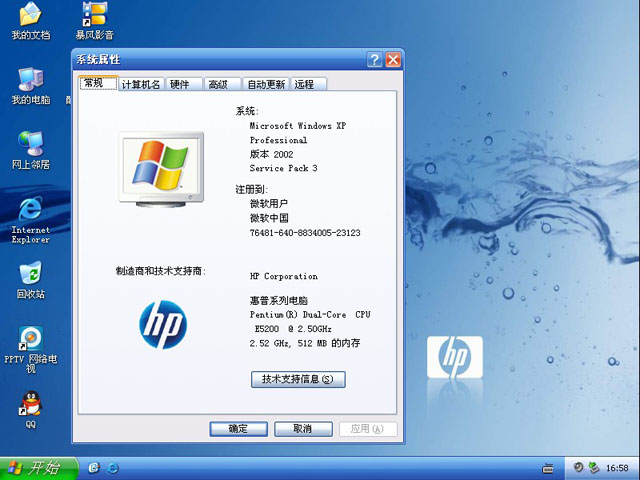Image resolution: width=640 pixels, height=480 pixels.
Task: Click the round tray icon left of clock
Action: [x=578, y=467]
